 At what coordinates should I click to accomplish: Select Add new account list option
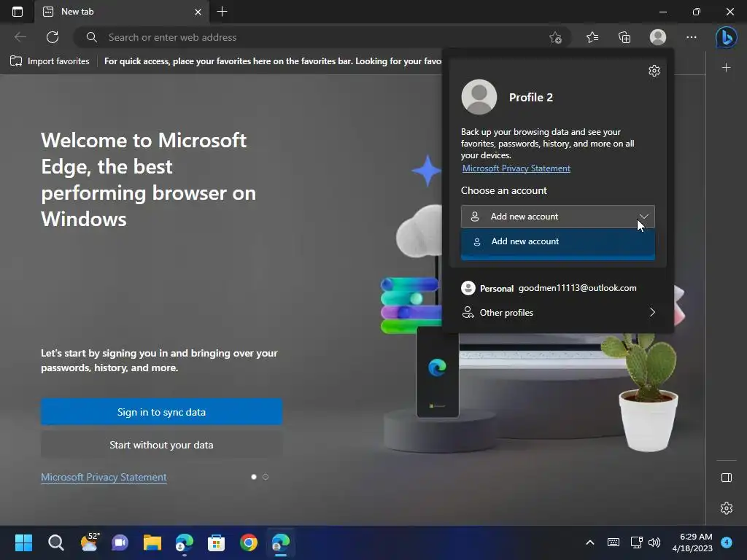[558, 241]
